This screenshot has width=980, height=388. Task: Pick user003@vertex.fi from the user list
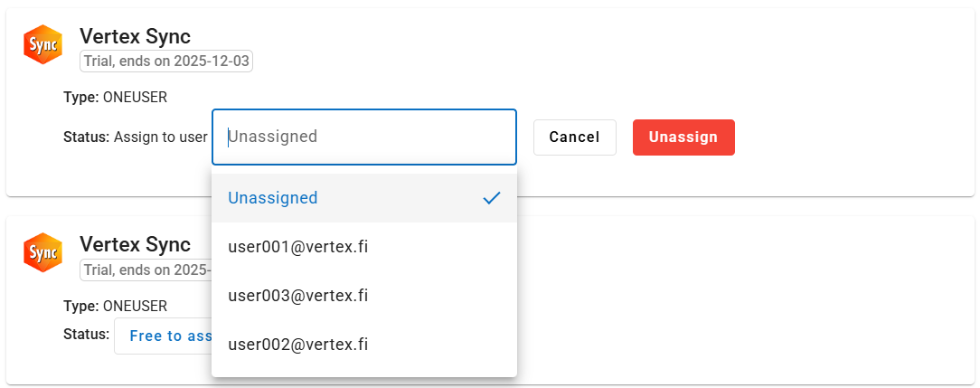tap(298, 296)
